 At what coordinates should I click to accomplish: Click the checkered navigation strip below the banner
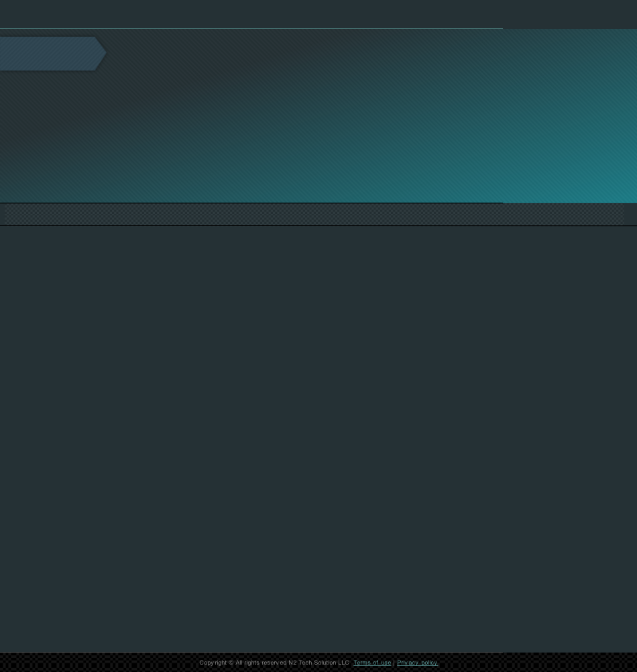point(314,214)
